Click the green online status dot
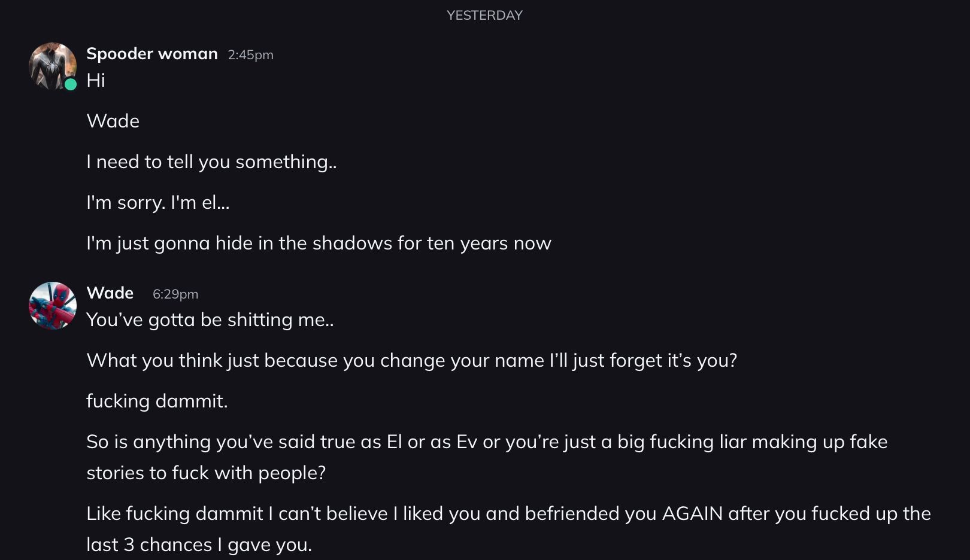 [x=71, y=84]
